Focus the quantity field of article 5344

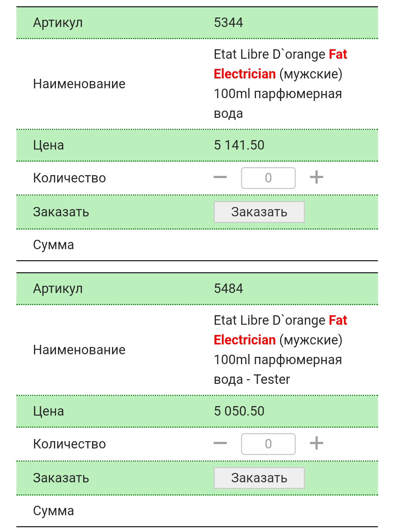pyautogui.click(x=268, y=178)
